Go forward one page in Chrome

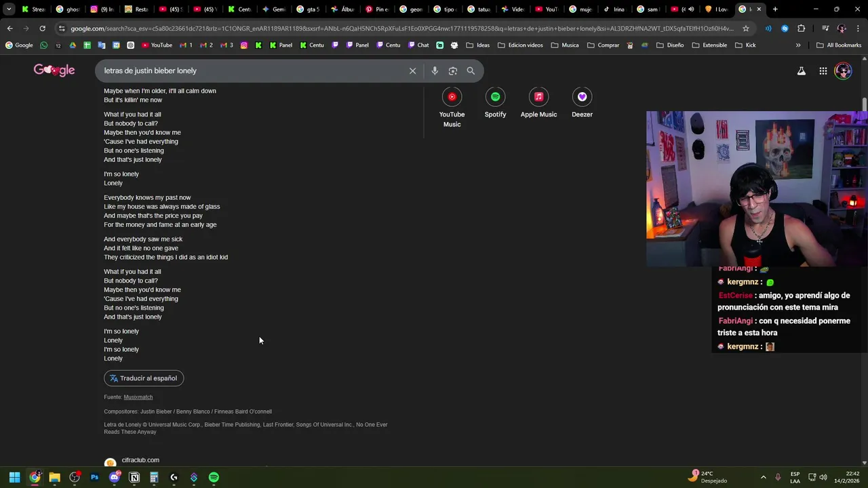point(26,28)
